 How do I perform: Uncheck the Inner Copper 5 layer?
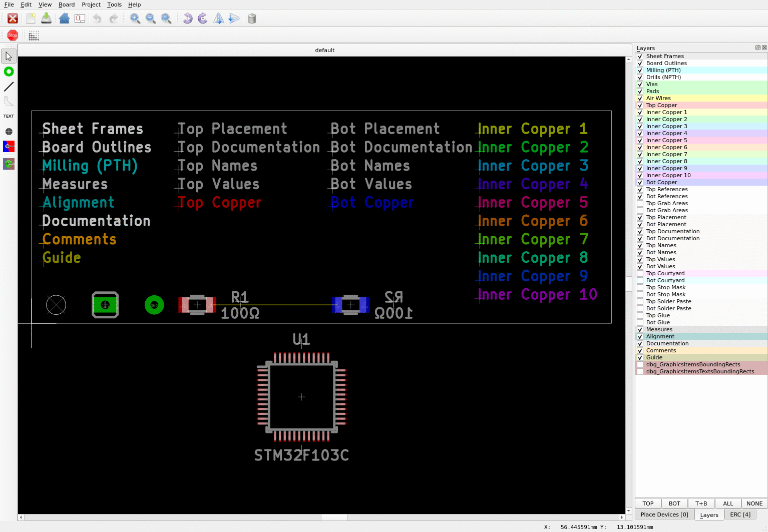pyautogui.click(x=640, y=140)
